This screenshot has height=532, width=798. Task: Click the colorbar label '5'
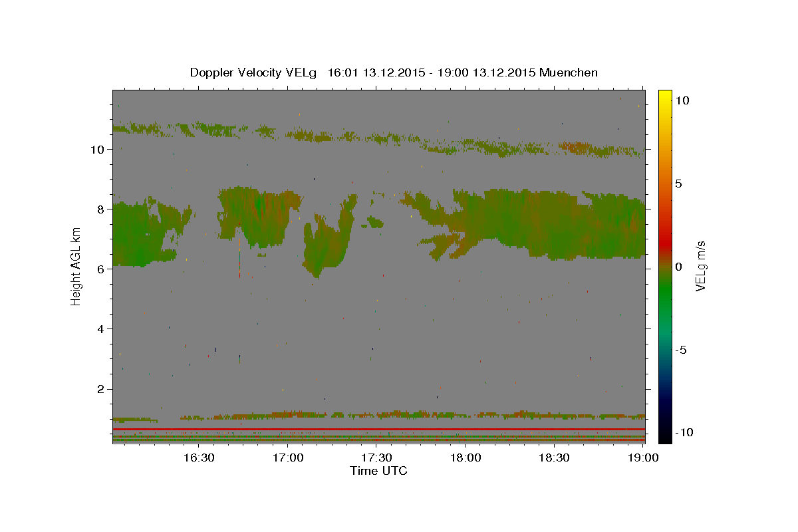678,184
